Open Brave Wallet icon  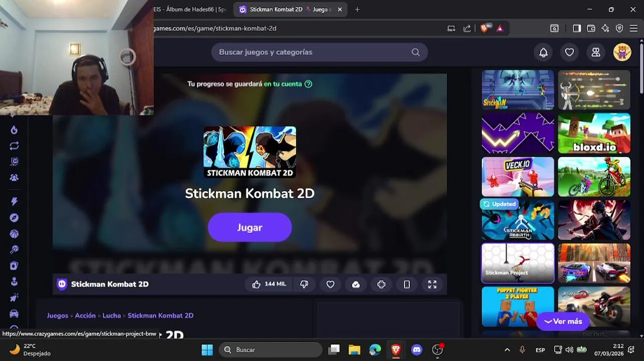point(591,29)
